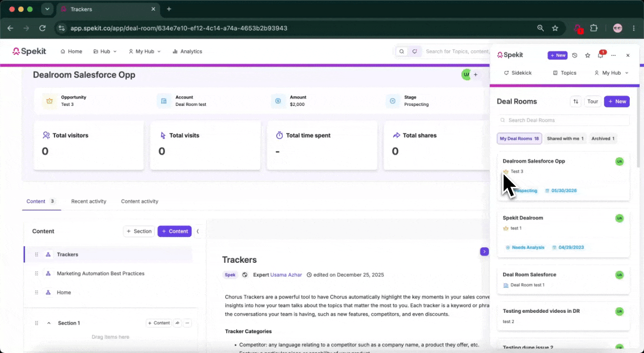Image resolution: width=644 pixels, height=353 pixels.
Task: Click the purple + Content button
Action: point(174,231)
